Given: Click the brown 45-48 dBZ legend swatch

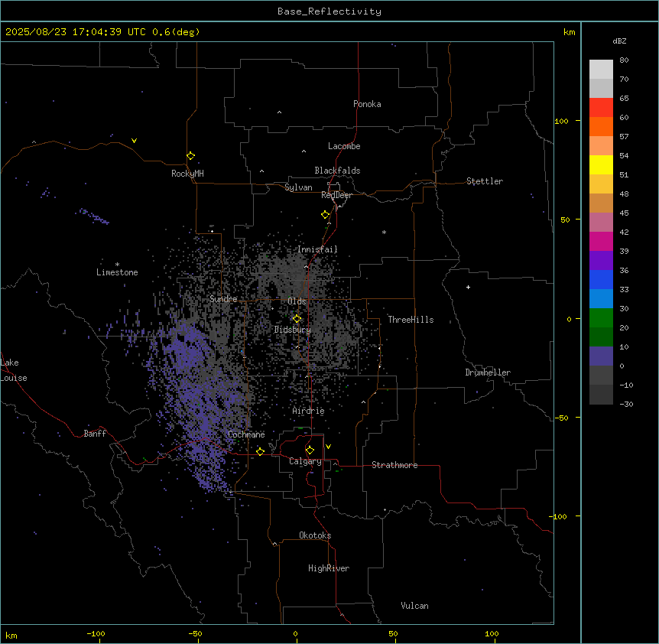Looking at the screenshot, I should (601, 203).
